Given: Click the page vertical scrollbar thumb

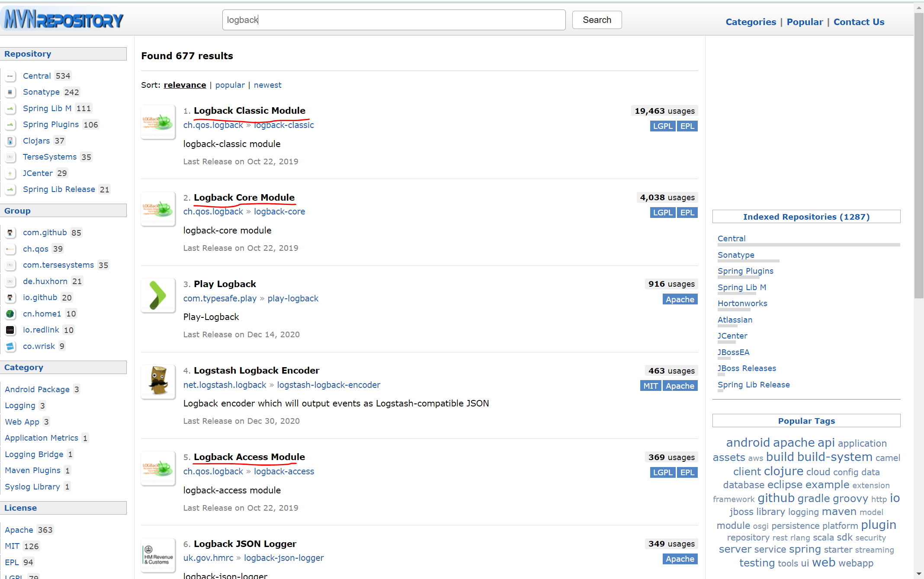Looking at the screenshot, I should (x=919, y=156).
